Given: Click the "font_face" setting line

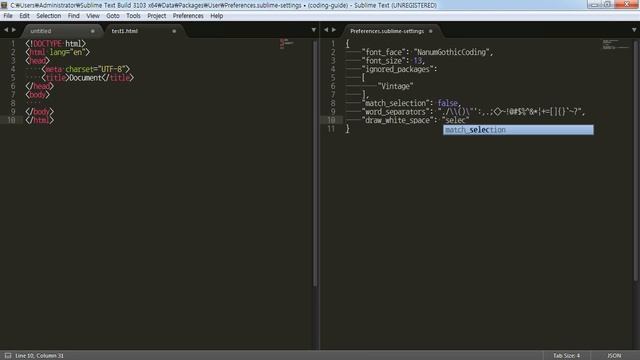Looking at the screenshot, I should [427, 52].
